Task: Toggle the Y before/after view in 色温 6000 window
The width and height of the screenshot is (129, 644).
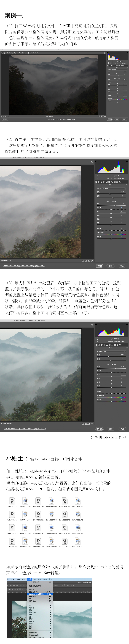Action: point(84,424)
